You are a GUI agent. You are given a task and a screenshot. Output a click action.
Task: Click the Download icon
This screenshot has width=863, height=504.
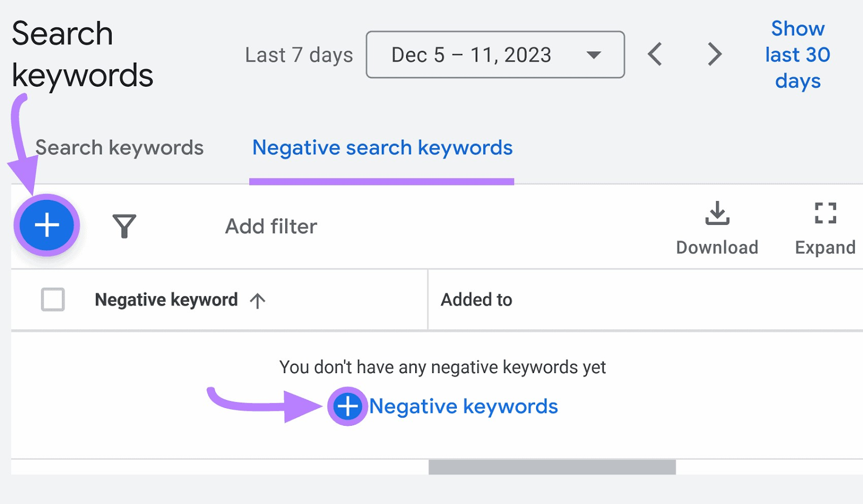(717, 213)
